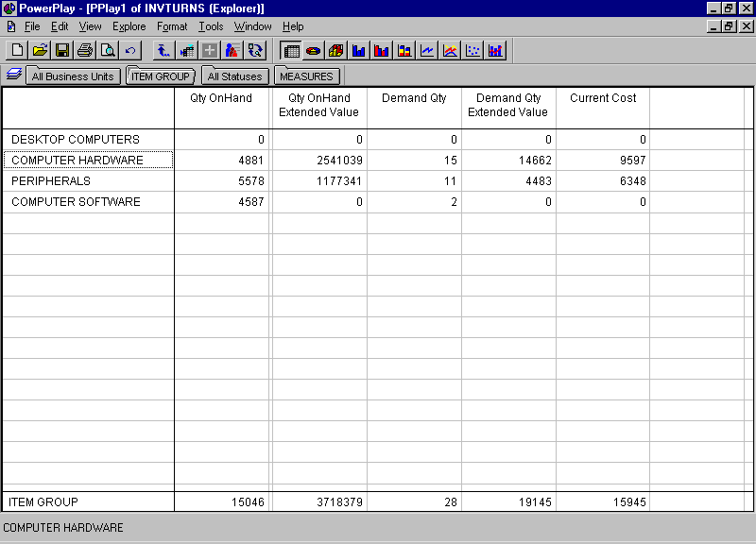
Task: Open the Window menu
Action: coord(252,26)
